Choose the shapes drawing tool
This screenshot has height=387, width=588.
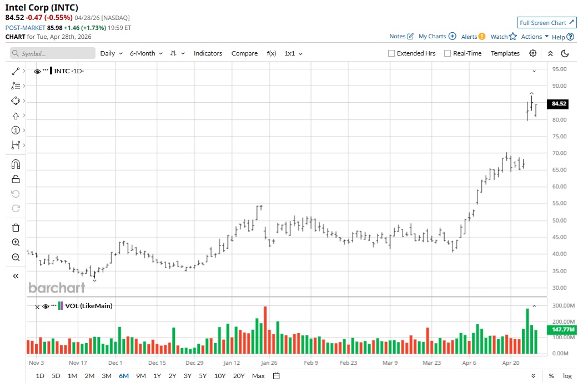tap(16, 101)
